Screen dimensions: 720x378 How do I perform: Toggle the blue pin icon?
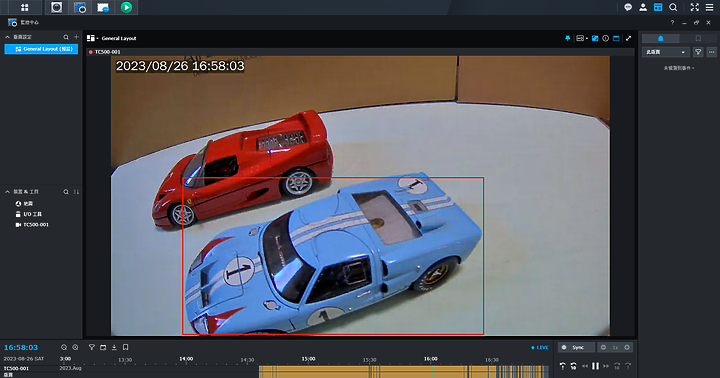(568, 39)
